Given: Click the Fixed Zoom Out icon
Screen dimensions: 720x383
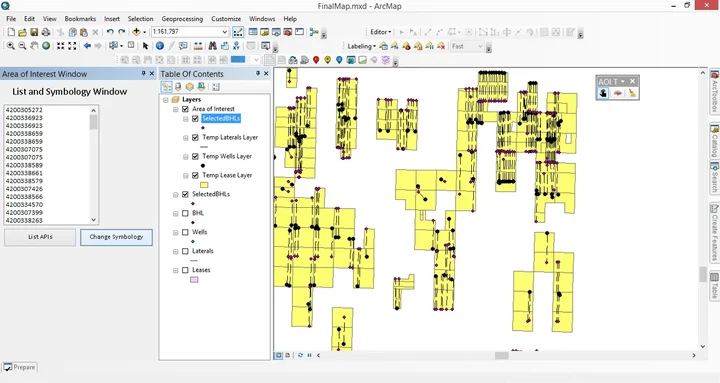Looking at the screenshot, I should (x=72, y=46).
